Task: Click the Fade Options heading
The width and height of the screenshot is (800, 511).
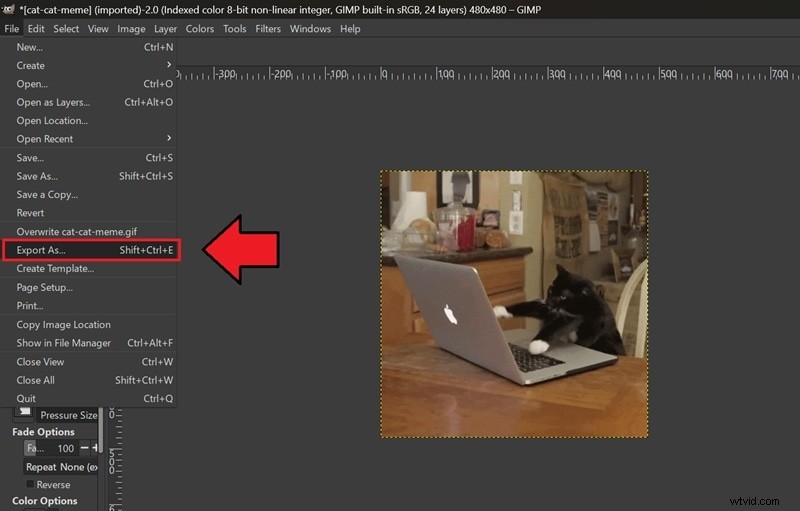Action: 43,431
